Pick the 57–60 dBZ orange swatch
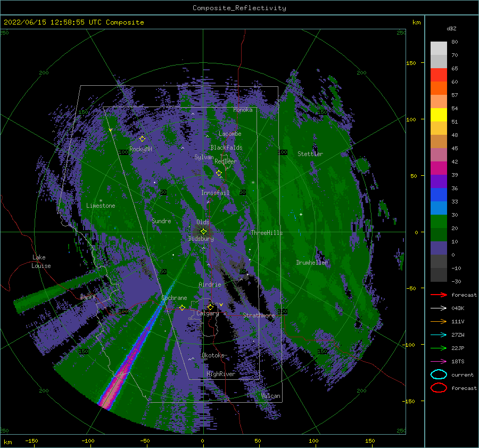 (x=439, y=88)
